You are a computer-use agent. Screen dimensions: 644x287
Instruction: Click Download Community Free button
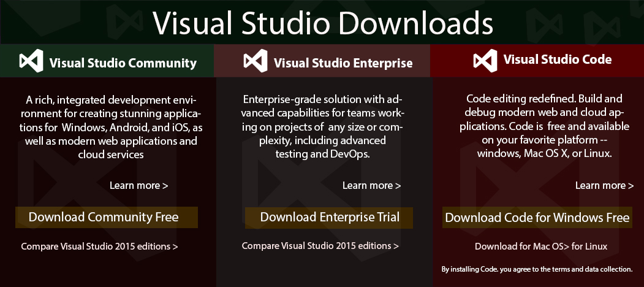(107, 218)
